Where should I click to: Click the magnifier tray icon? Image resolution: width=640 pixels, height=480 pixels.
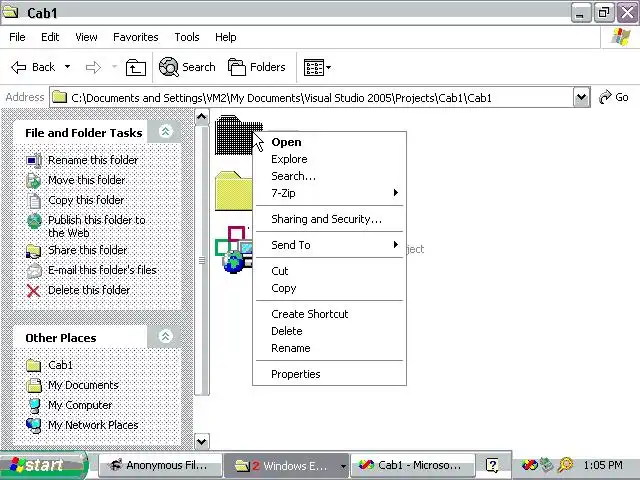(566, 465)
